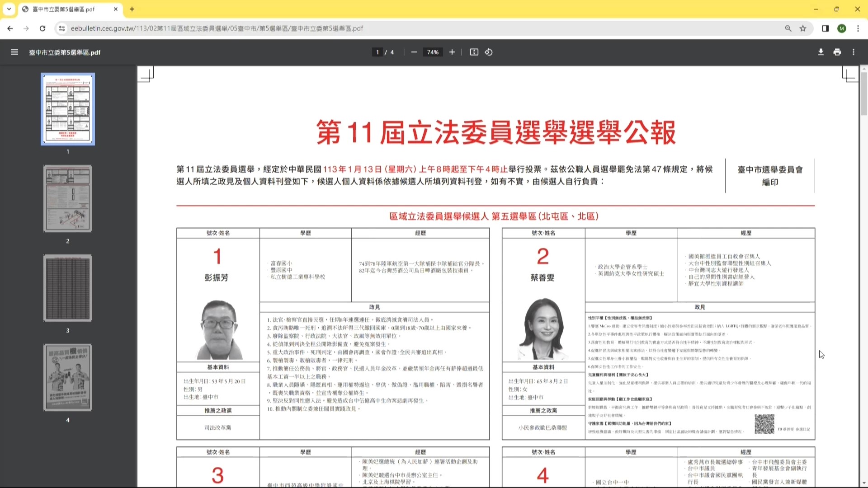Open the PDF viewer more actions menu
The image size is (868, 488).
point(854,52)
